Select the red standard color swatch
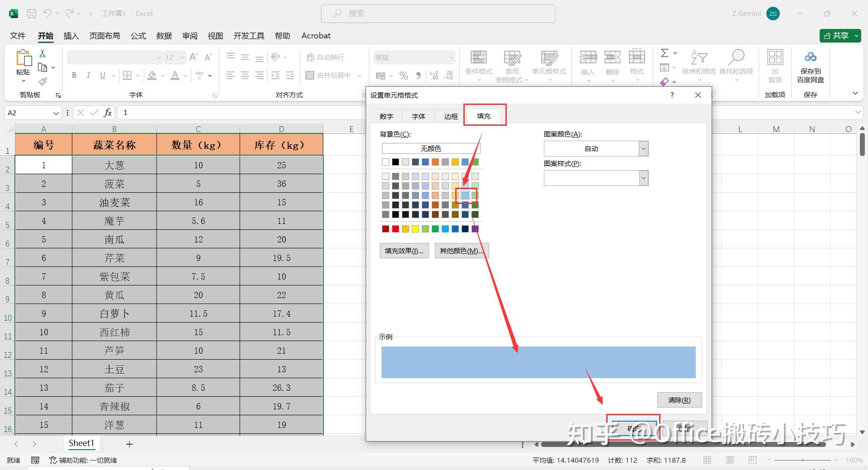Image resolution: width=868 pixels, height=470 pixels. click(x=396, y=229)
